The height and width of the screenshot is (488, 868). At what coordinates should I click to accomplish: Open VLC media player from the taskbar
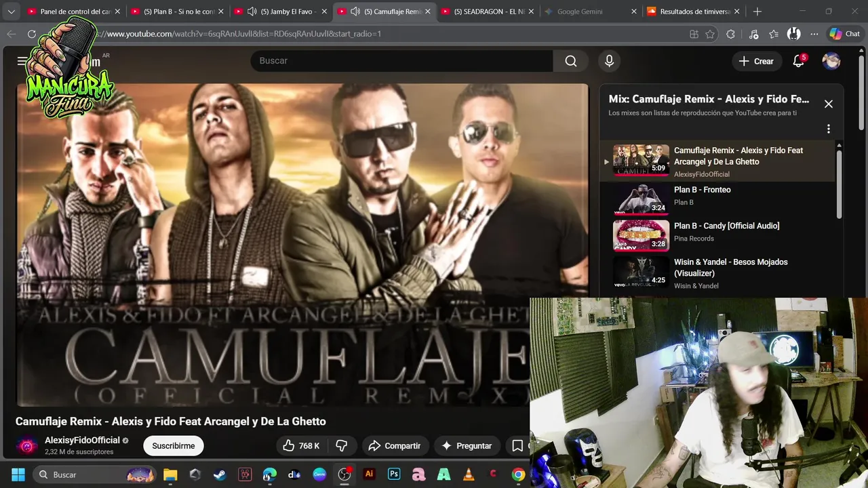pyautogui.click(x=469, y=474)
